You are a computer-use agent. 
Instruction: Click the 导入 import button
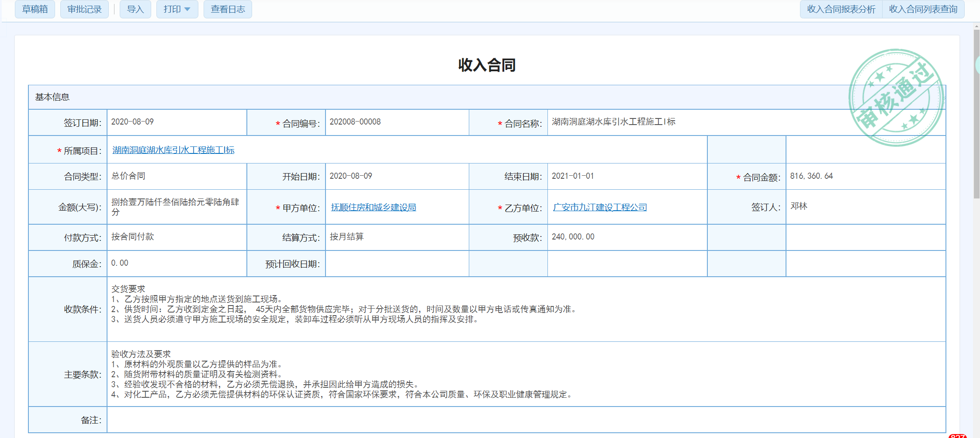(135, 9)
